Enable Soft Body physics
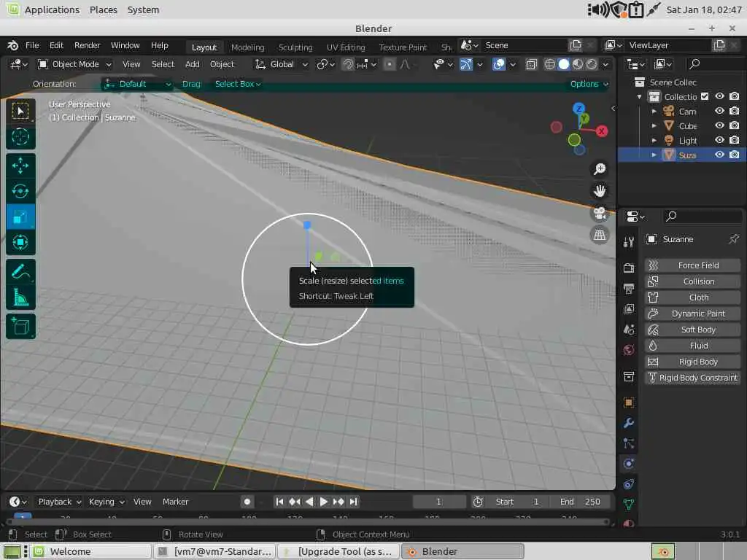This screenshot has width=747, height=560. point(692,330)
